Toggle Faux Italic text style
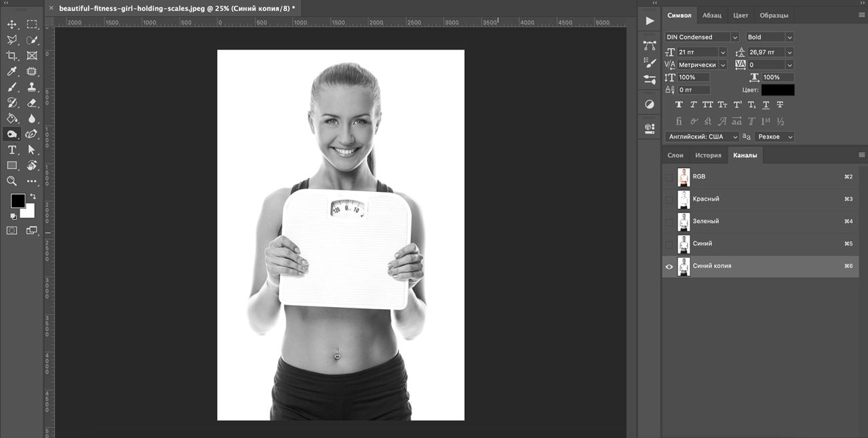Viewport: 868px width, 438px height. (x=693, y=104)
